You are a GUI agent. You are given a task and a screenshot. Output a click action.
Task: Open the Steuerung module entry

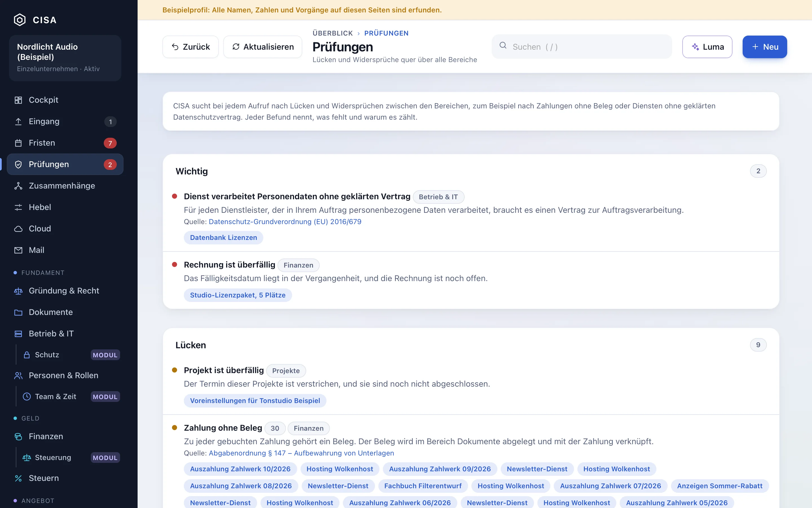tap(69, 458)
